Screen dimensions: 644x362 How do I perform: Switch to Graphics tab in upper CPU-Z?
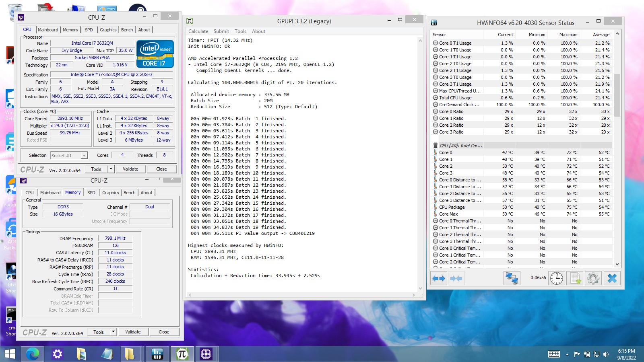click(108, 30)
